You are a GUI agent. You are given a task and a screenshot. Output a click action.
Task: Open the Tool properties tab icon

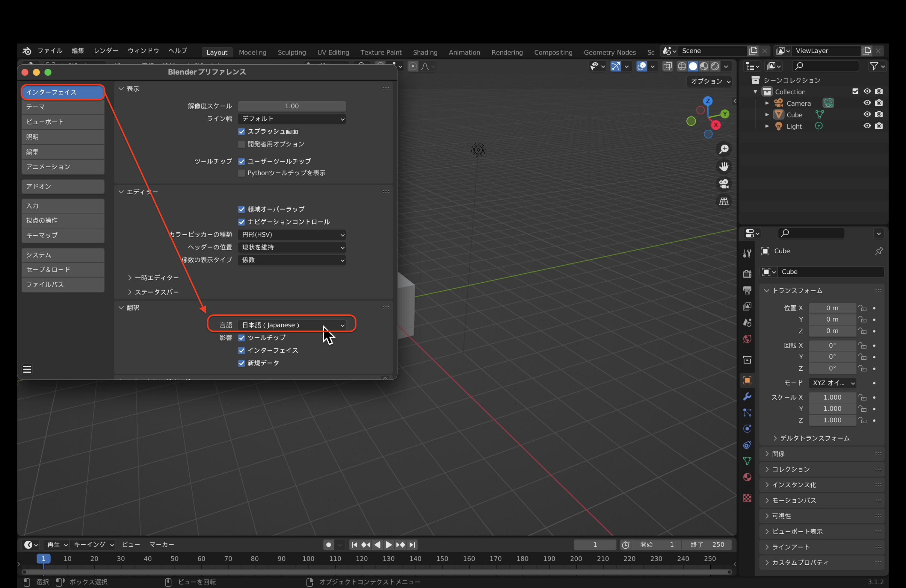pyautogui.click(x=747, y=253)
